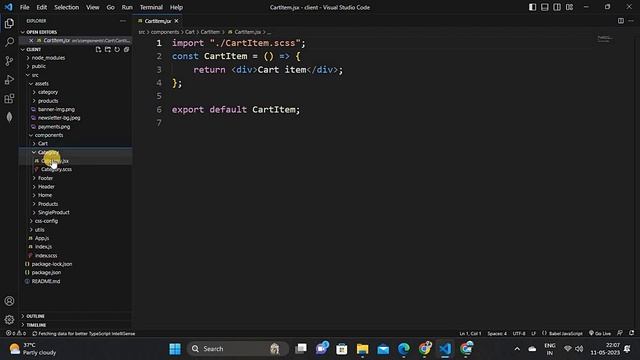The height and width of the screenshot is (360, 640).
Task: Click errors and warnings status indicator
Action: point(16,333)
